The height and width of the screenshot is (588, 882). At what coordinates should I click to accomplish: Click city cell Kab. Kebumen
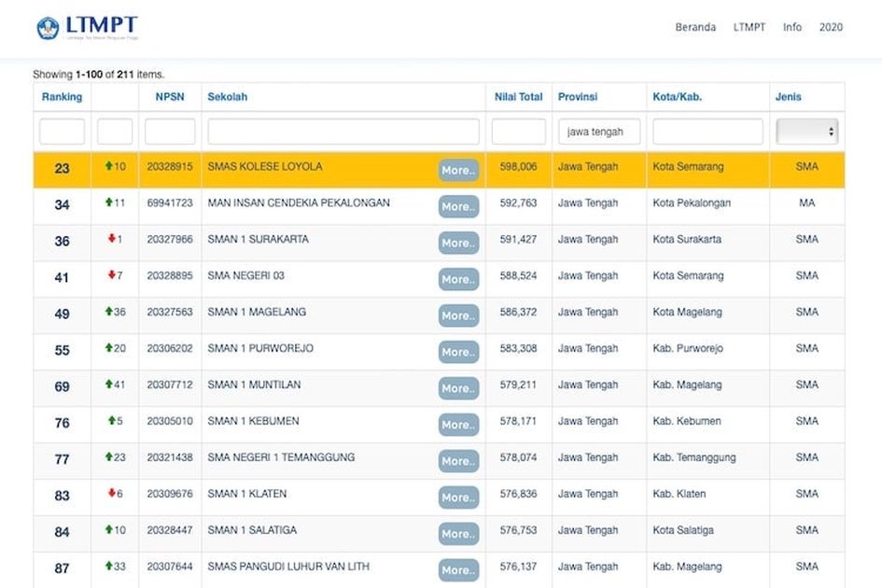click(687, 421)
